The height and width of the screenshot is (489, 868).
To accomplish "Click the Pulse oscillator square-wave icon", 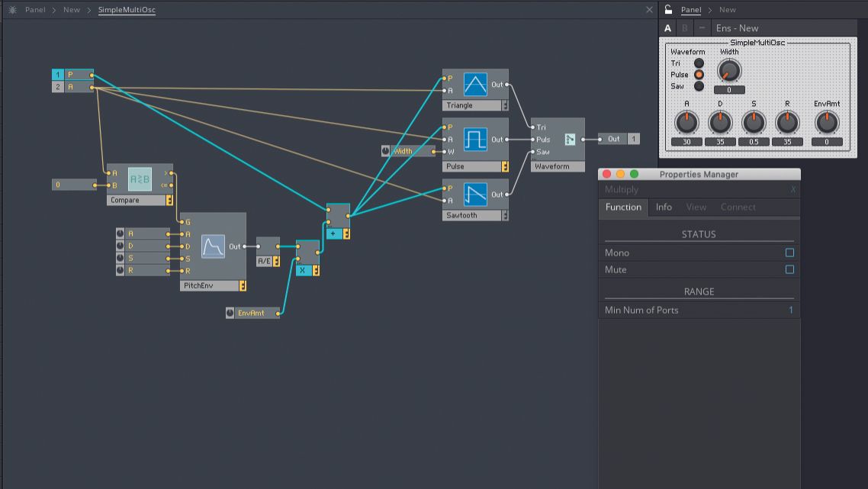I will pos(475,137).
